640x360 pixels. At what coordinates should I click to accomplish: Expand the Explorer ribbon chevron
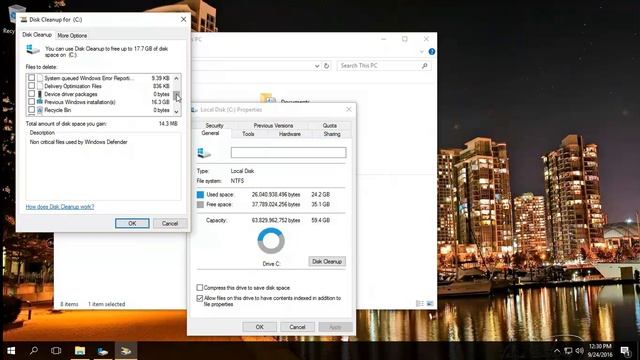click(422, 52)
